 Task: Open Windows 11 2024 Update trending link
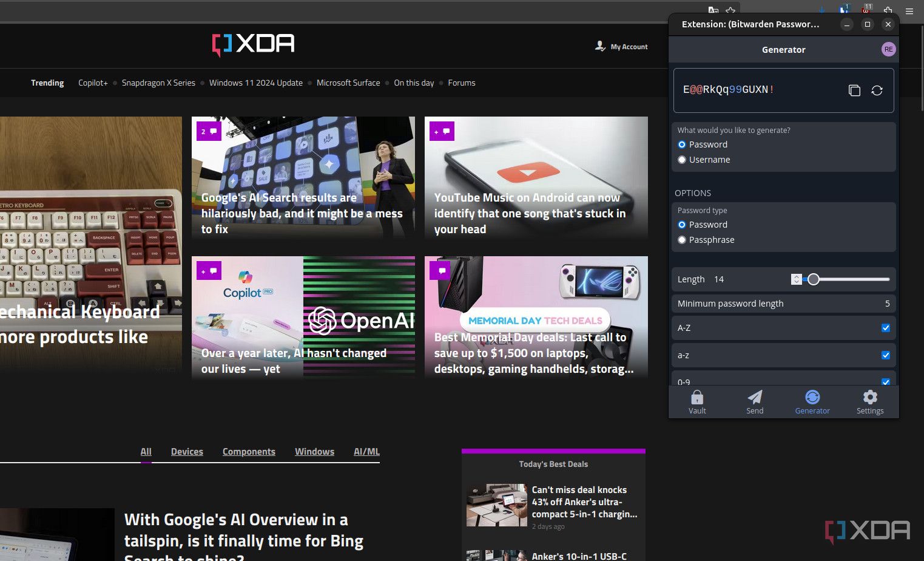coord(256,83)
